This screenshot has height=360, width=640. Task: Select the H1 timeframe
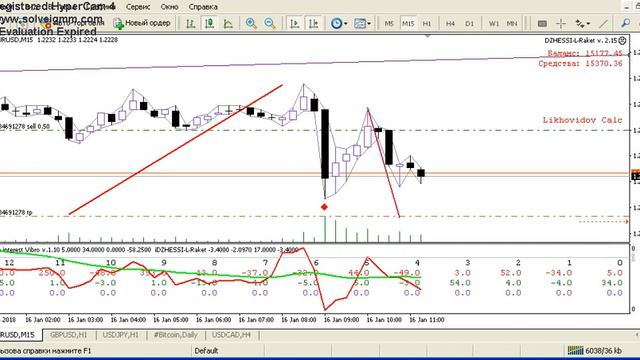click(427, 24)
